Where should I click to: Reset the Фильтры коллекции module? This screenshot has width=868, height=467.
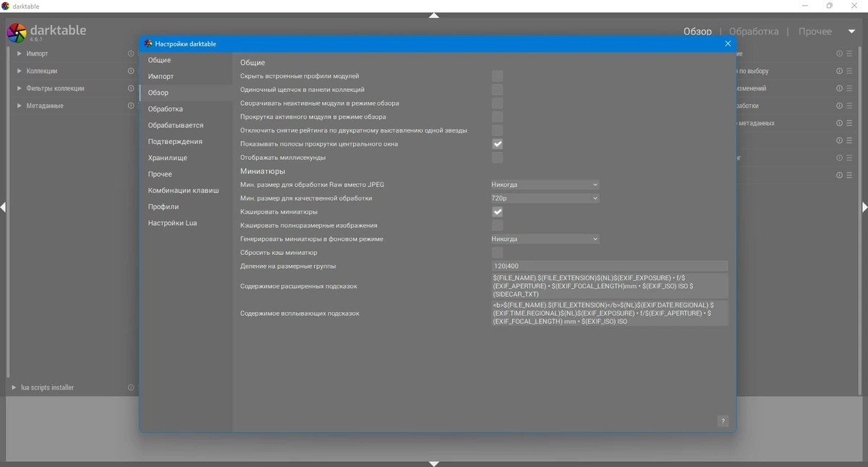(131, 88)
